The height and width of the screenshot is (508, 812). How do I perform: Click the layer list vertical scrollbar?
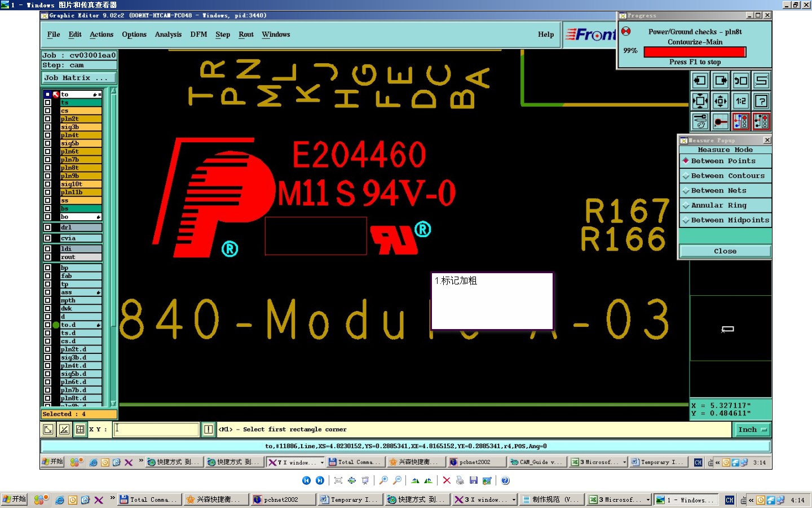[113, 247]
